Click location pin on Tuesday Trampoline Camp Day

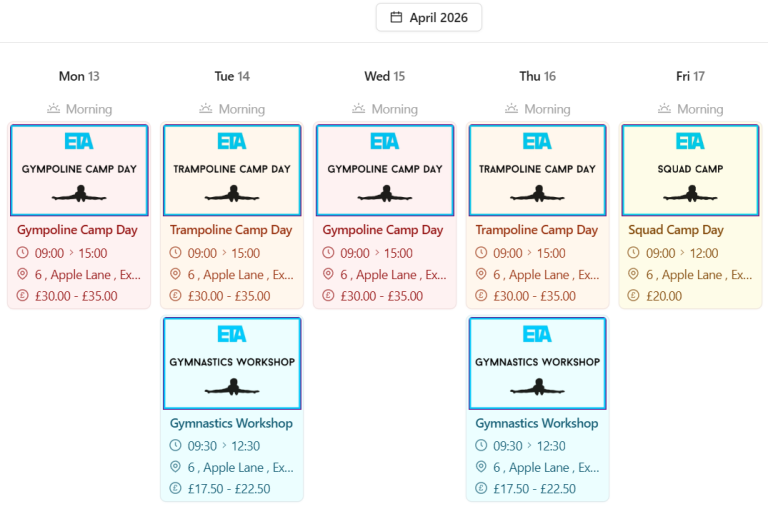(x=176, y=274)
